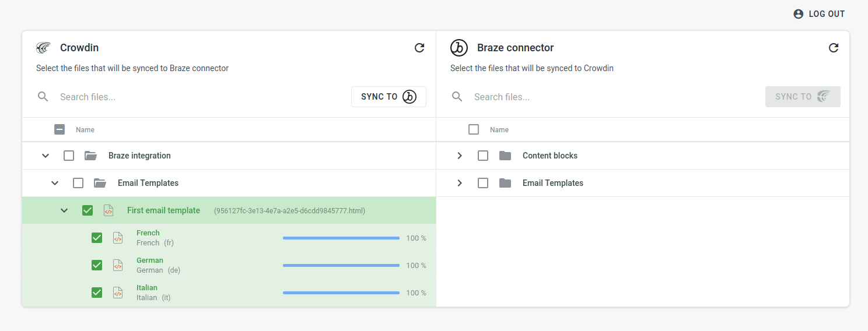868x331 pixels.
Task: Click the Crowdin logo icon in header
Action: 44,48
